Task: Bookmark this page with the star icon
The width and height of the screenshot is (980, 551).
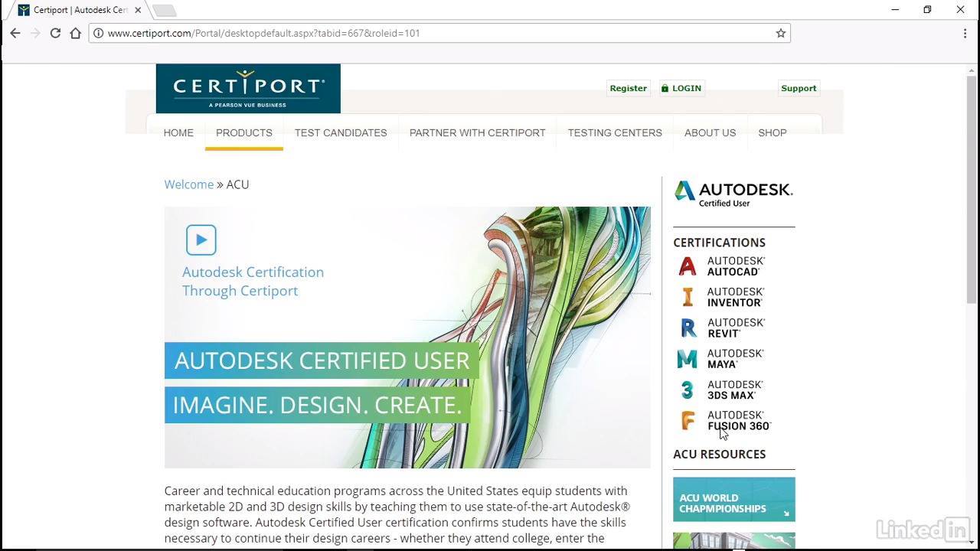Action: pyautogui.click(x=781, y=33)
